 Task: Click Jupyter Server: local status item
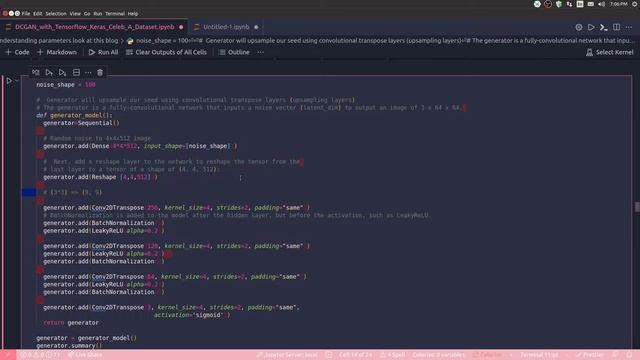coord(287,355)
